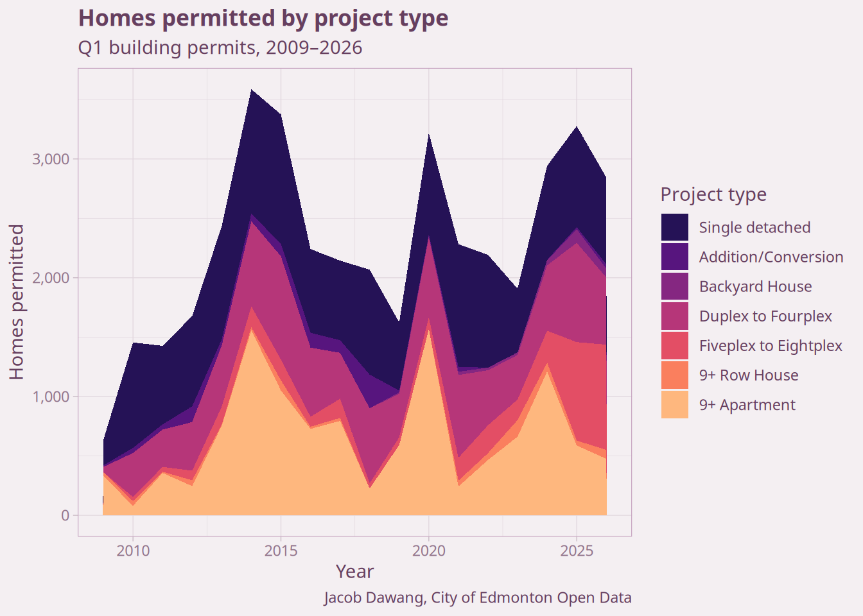Select the Fiveplex to Eightplex swatch

[674, 345]
